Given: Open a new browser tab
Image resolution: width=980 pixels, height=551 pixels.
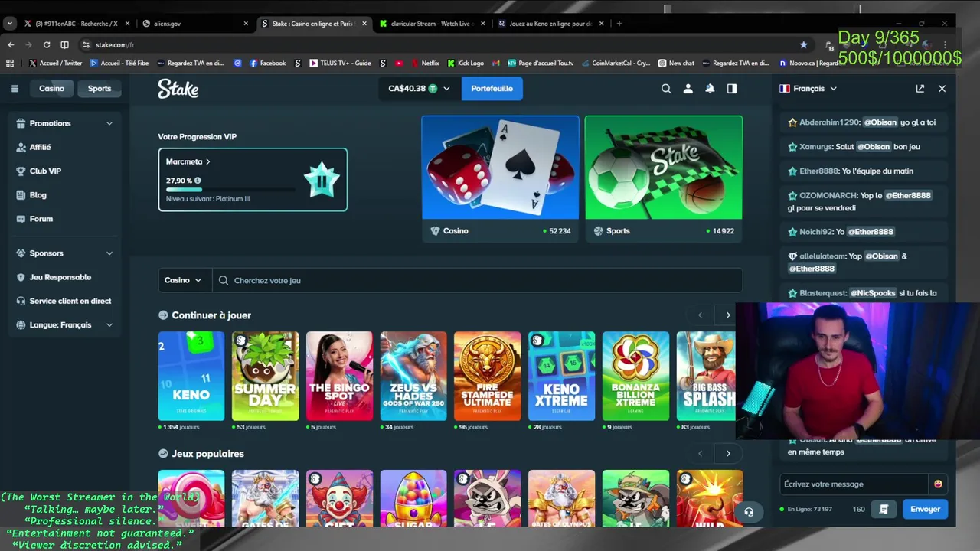Looking at the screenshot, I should point(619,24).
